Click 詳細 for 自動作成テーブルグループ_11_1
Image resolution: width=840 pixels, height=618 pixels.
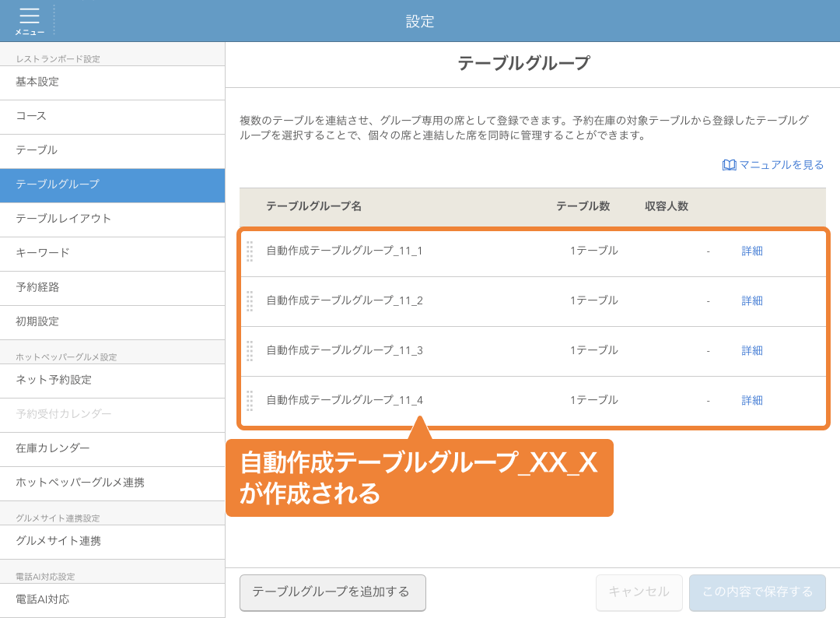(751, 251)
